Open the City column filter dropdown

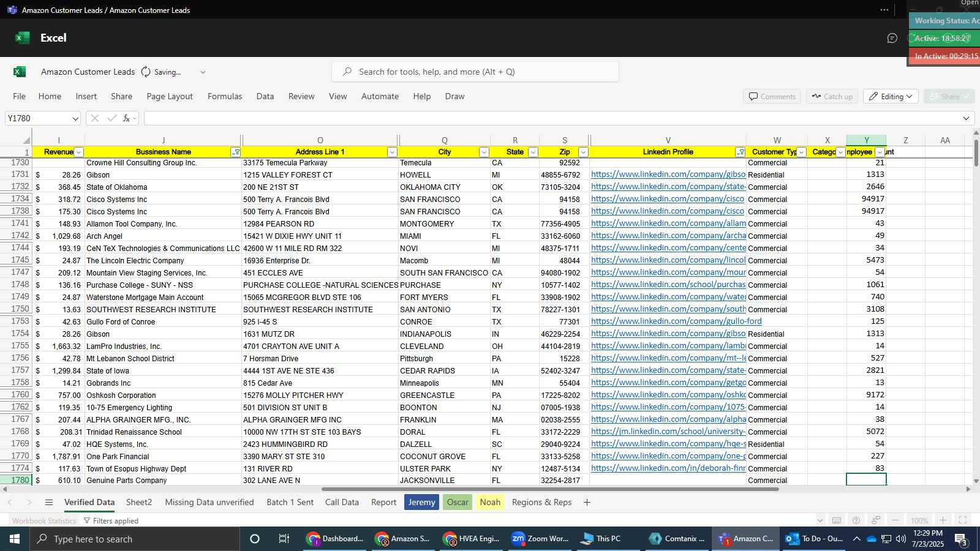click(484, 152)
